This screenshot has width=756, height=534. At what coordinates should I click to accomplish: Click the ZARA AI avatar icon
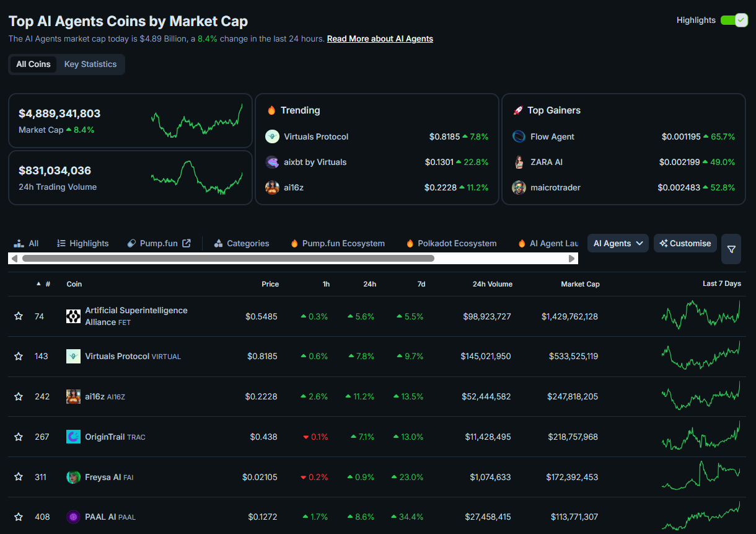(x=519, y=162)
